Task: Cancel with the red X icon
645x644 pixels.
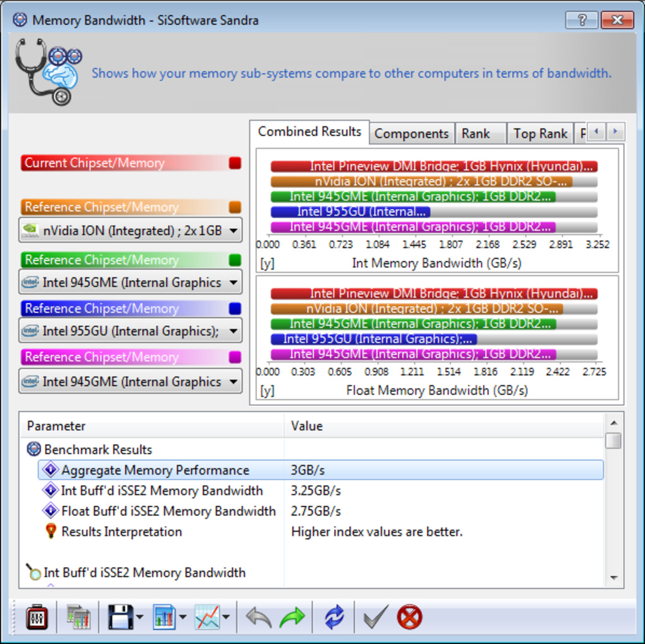Action: (410, 617)
